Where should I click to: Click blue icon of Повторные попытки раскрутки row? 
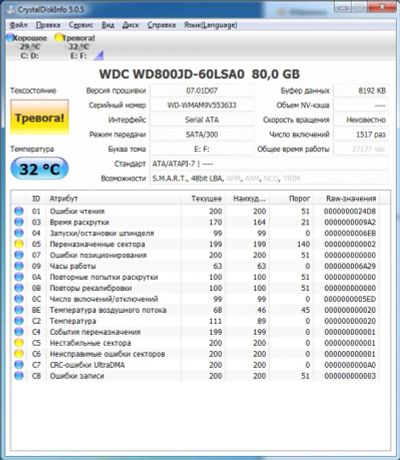tap(19, 277)
